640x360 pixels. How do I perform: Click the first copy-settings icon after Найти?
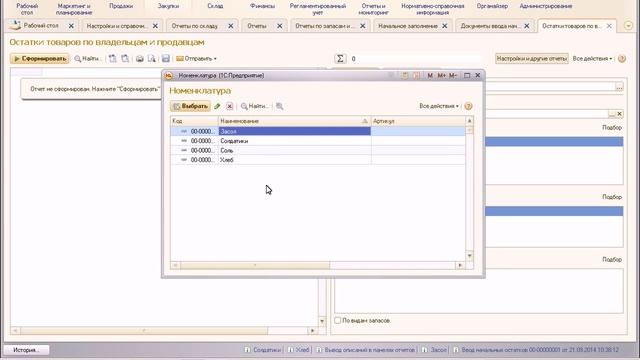point(113,59)
